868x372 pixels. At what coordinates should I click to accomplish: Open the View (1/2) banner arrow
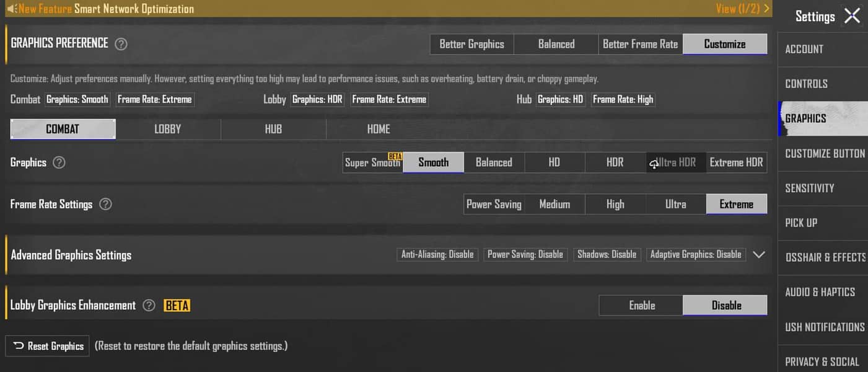pyautogui.click(x=767, y=9)
